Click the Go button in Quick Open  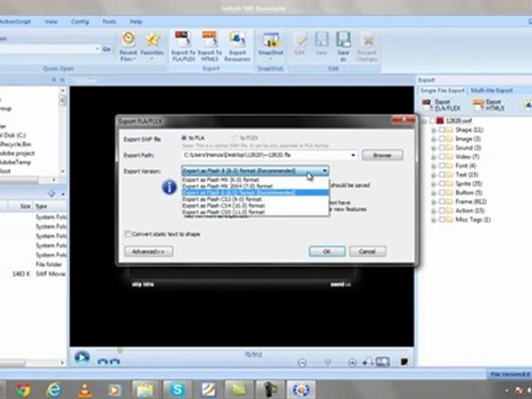tap(106, 49)
